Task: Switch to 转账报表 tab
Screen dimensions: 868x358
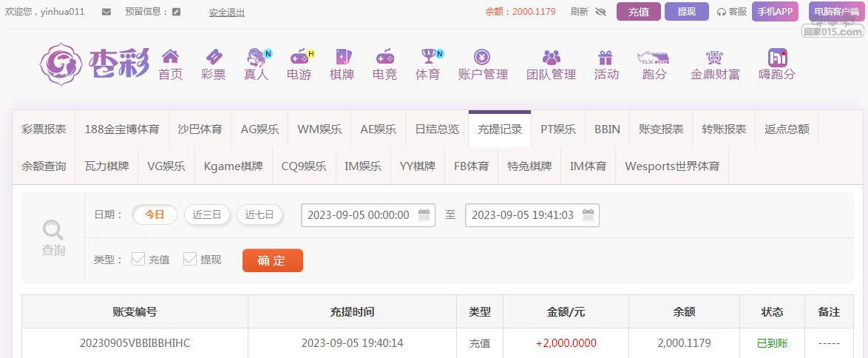Action: pyautogui.click(x=724, y=129)
